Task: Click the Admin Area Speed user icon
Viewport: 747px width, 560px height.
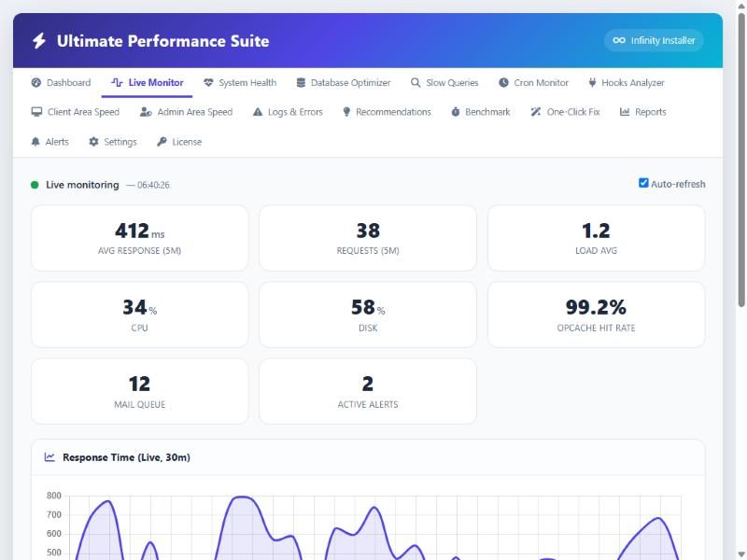Action: [x=146, y=112]
